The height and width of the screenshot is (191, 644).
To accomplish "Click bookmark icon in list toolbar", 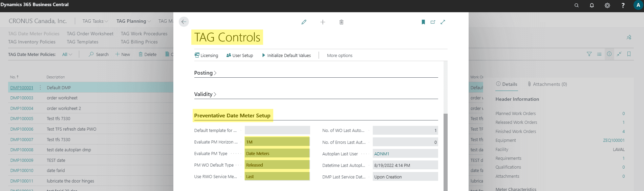I will pyautogui.click(x=629, y=54).
